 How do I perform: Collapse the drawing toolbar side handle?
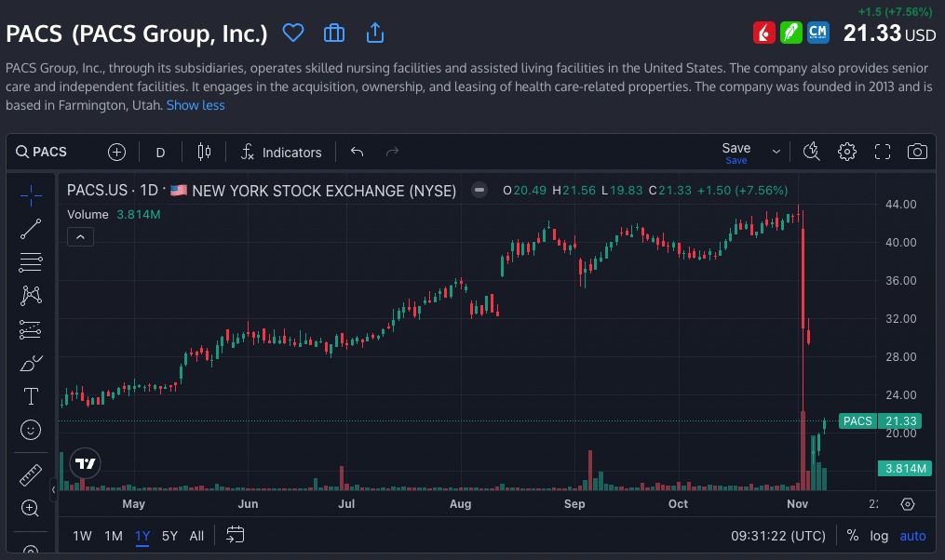pyautogui.click(x=53, y=489)
